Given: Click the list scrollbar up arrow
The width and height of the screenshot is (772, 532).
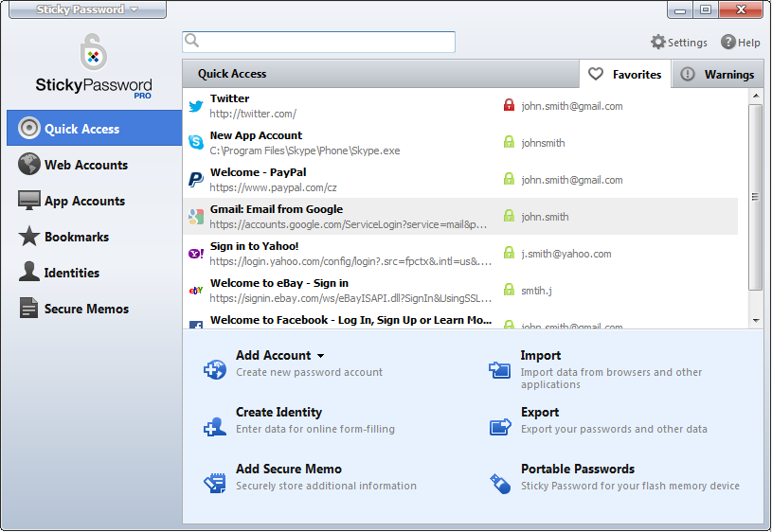Looking at the screenshot, I should tap(756, 96).
